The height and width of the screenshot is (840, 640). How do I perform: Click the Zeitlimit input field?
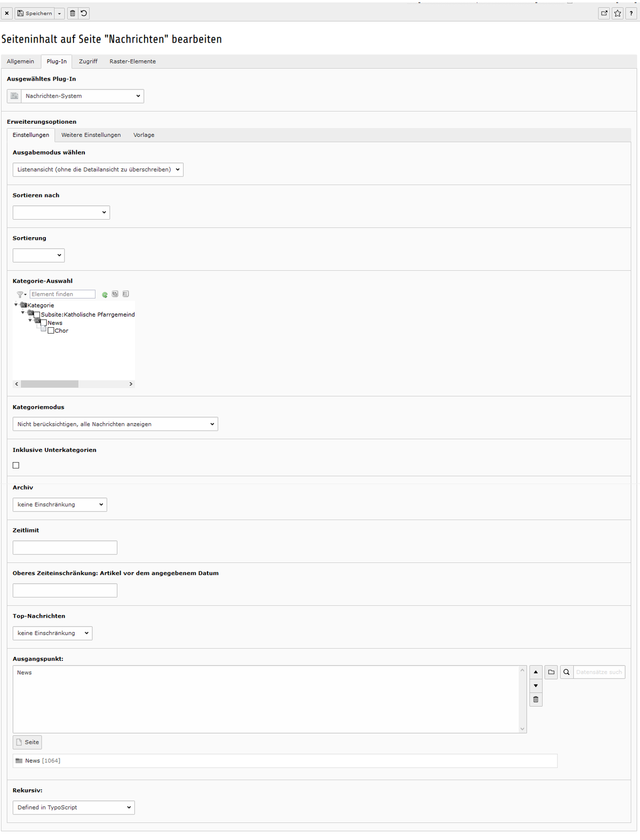(65, 547)
